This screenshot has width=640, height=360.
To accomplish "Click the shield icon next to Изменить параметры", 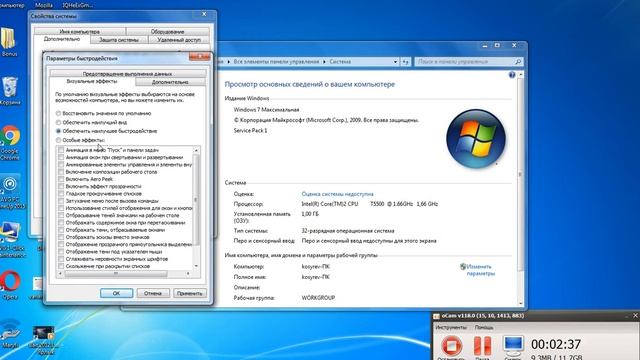I will [463, 267].
